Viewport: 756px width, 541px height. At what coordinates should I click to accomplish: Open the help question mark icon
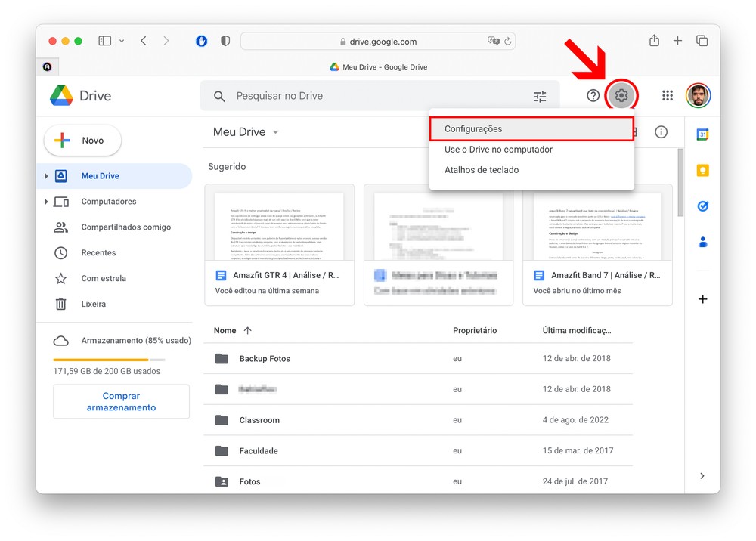tap(593, 96)
